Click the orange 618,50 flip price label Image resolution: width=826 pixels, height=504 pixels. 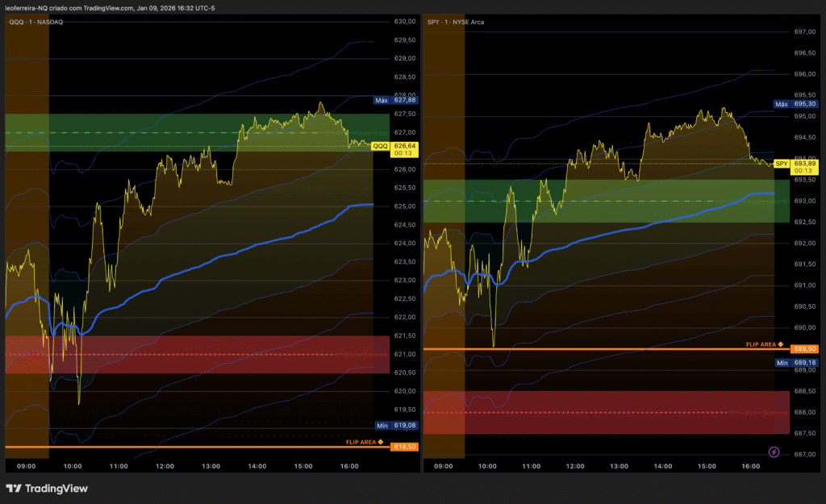click(x=405, y=447)
